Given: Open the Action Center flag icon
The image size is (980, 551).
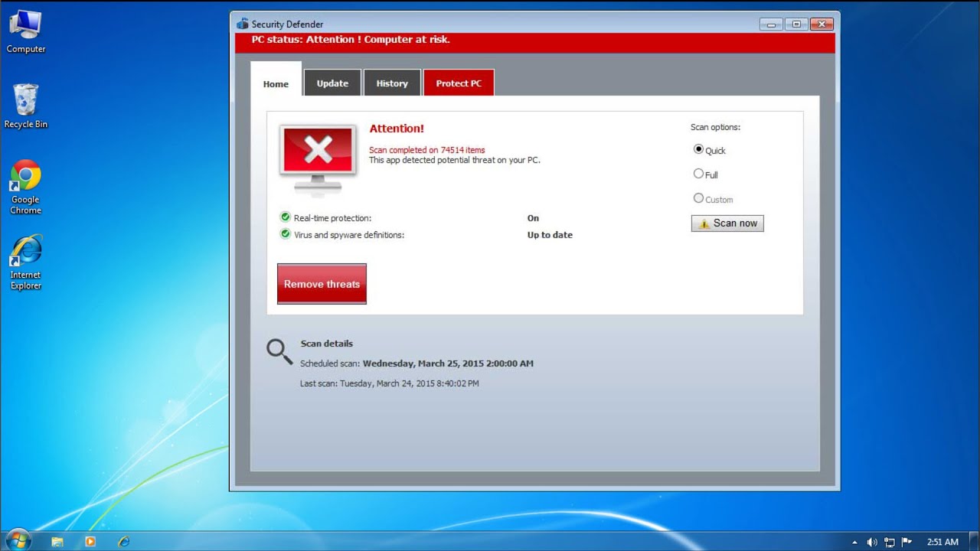Looking at the screenshot, I should tap(907, 542).
